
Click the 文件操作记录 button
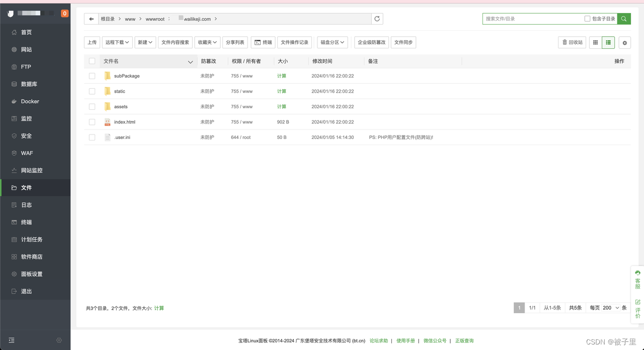294,42
